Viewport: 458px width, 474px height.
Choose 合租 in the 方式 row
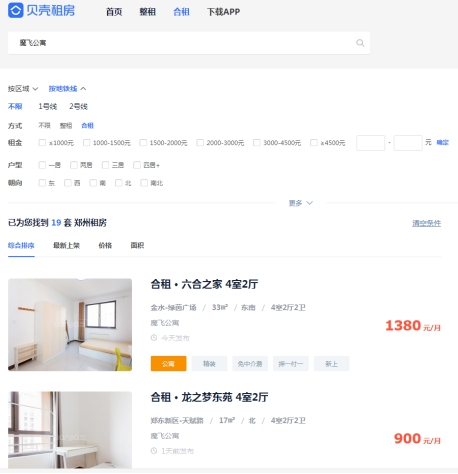tap(87, 125)
